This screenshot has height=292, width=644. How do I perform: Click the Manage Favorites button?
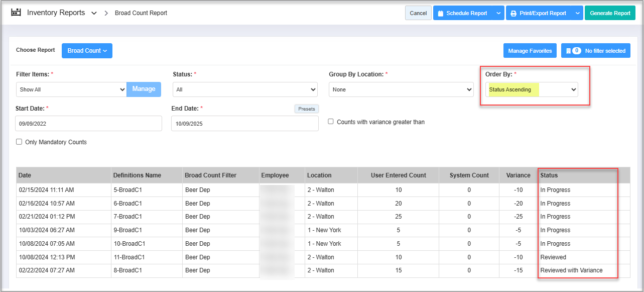point(530,51)
